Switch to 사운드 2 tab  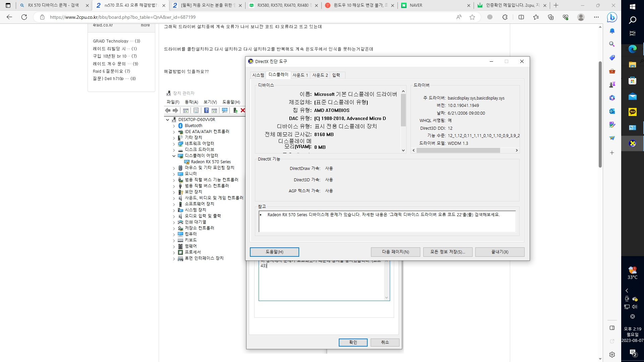[x=320, y=75]
